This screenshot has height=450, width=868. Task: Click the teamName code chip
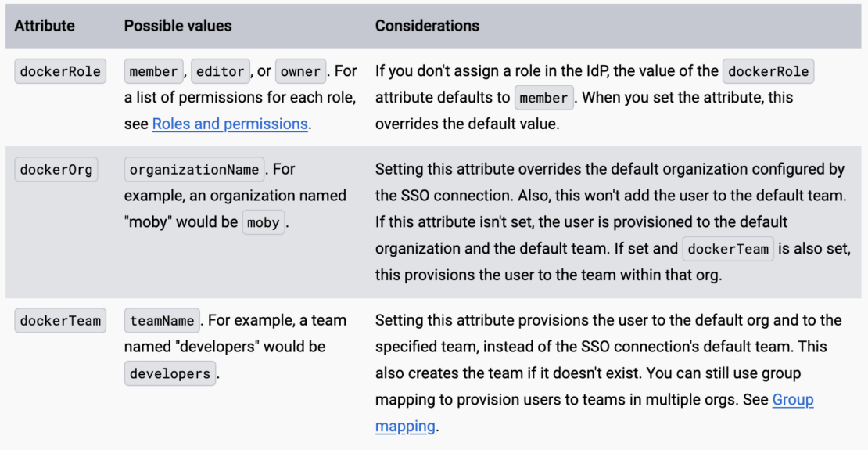[x=162, y=320]
